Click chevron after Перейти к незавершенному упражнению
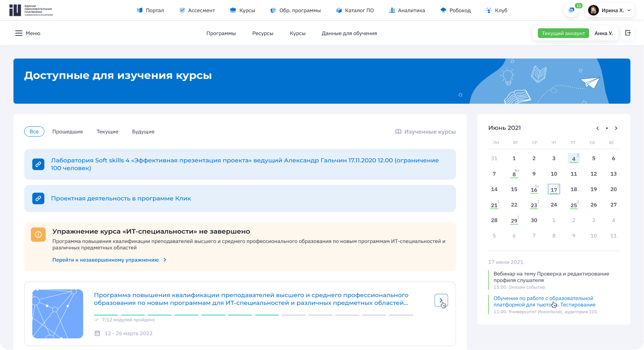Screen dimensions: 644x350 [x=165, y=260]
